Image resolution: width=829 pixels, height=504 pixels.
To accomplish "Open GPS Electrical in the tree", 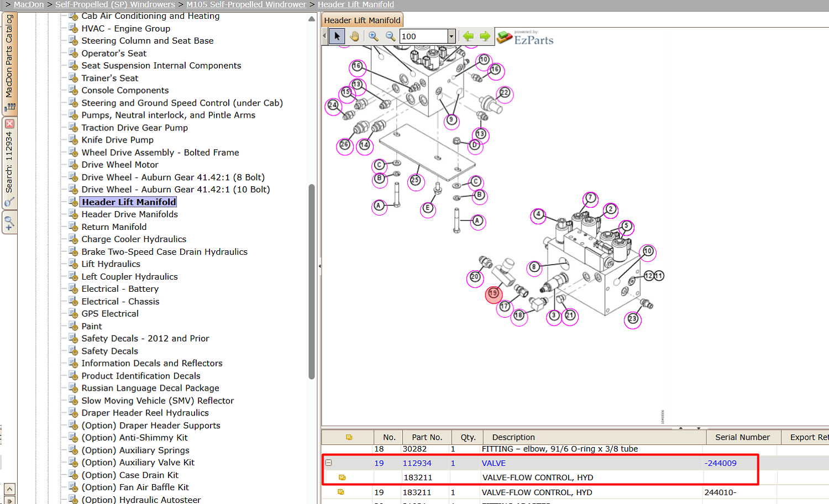I will tap(110, 314).
